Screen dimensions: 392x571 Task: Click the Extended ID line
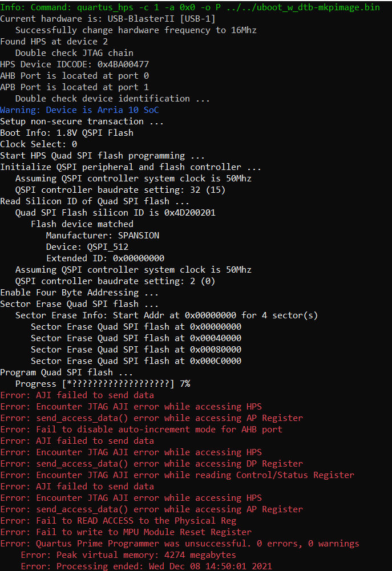tap(105, 258)
